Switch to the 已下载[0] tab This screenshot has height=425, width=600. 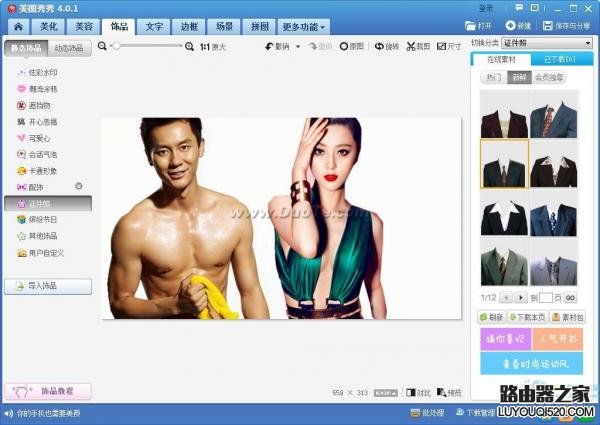(x=560, y=59)
